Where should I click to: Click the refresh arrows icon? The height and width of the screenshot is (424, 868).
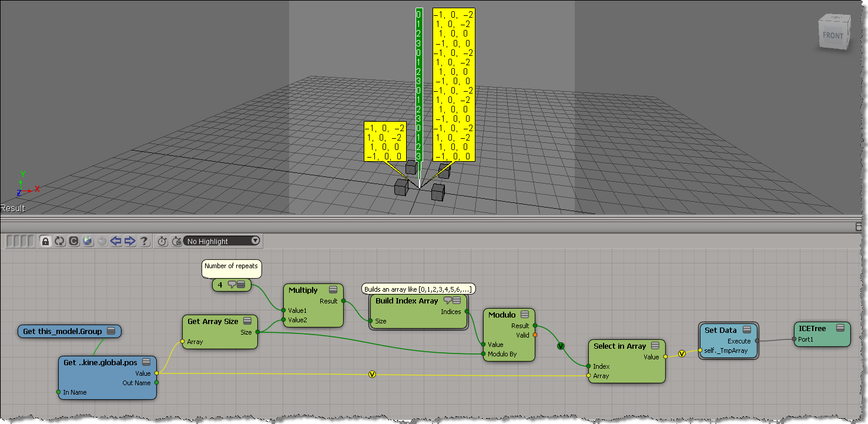(x=59, y=241)
